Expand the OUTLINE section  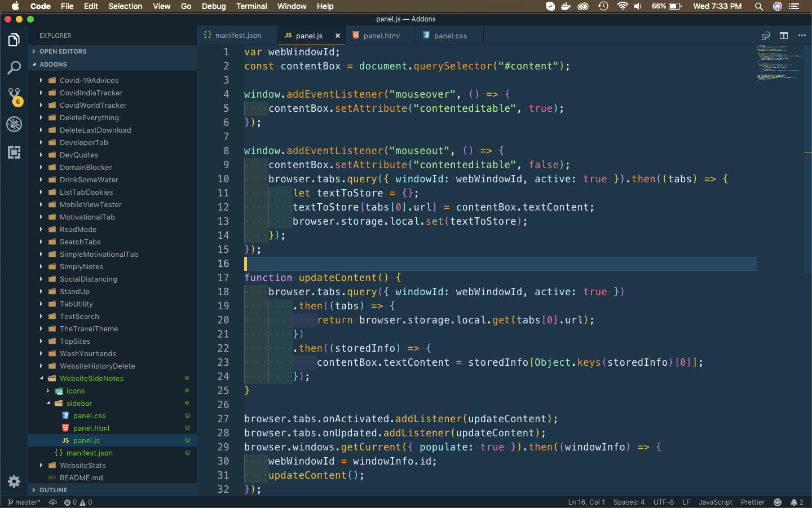coord(113,490)
